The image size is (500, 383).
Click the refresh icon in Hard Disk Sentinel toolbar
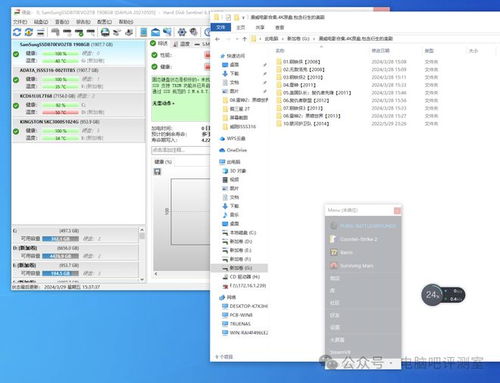click(x=17, y=32)
